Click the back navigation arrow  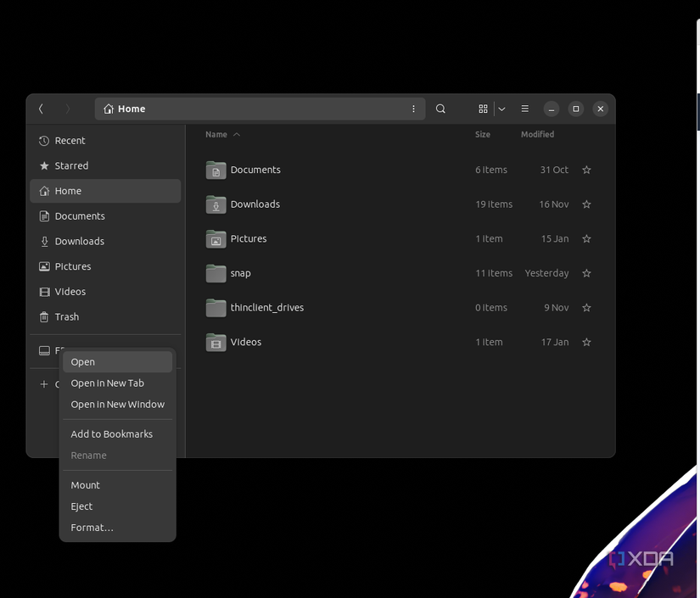tap(41, 109)
